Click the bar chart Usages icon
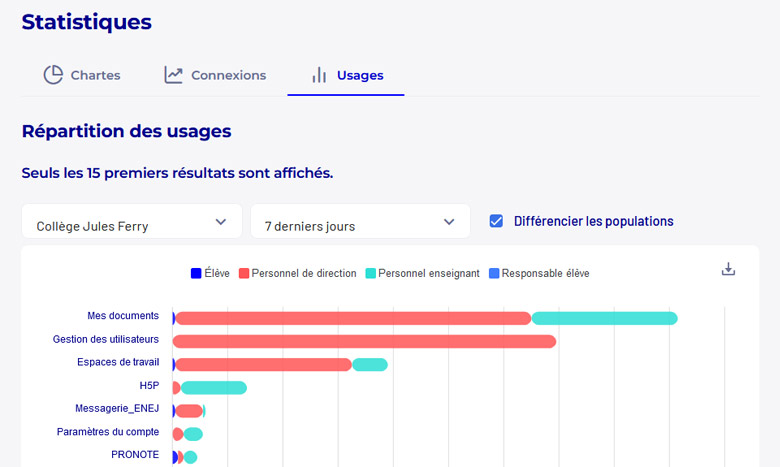 click(x=319, y=75)
